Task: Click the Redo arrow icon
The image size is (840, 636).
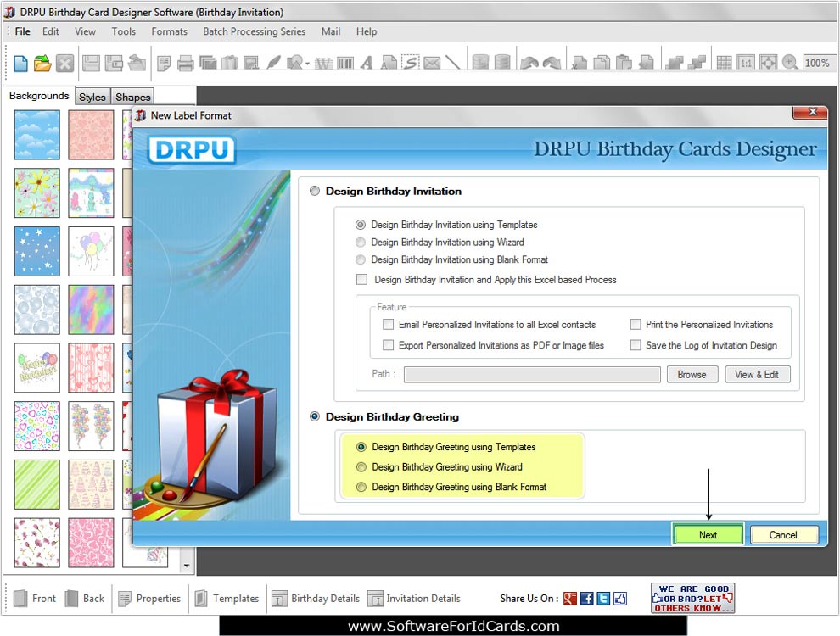Action: (x=552, y=63)
